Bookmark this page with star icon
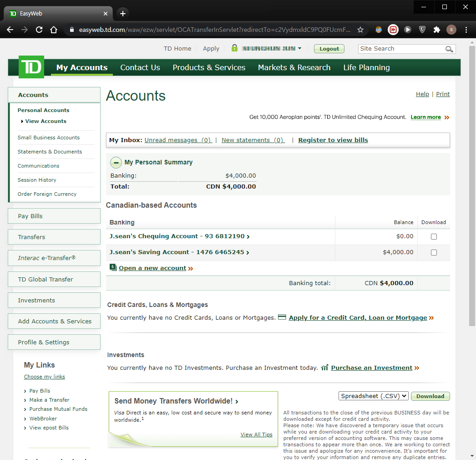Viewport: 476px width, 460px height. coord(360,30)
